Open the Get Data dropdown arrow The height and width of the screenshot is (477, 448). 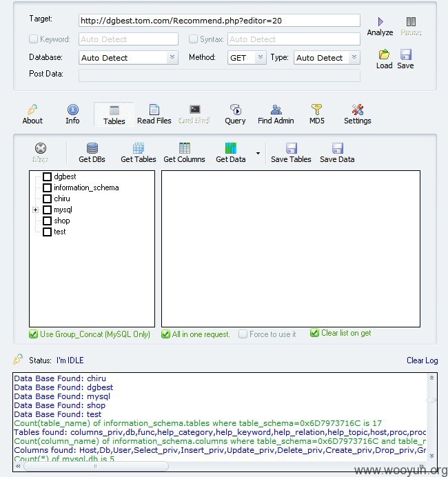(x=258, y=153)
